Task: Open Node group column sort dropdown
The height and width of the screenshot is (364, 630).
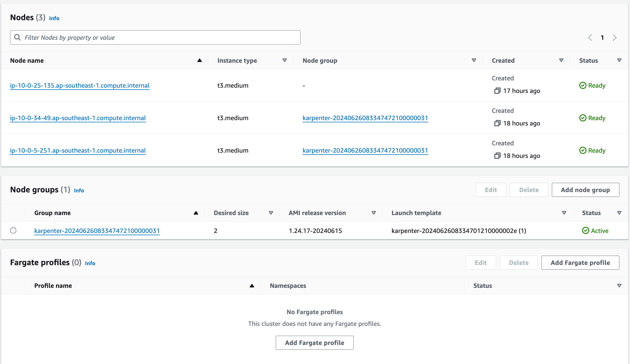Action: coord(474,60)
